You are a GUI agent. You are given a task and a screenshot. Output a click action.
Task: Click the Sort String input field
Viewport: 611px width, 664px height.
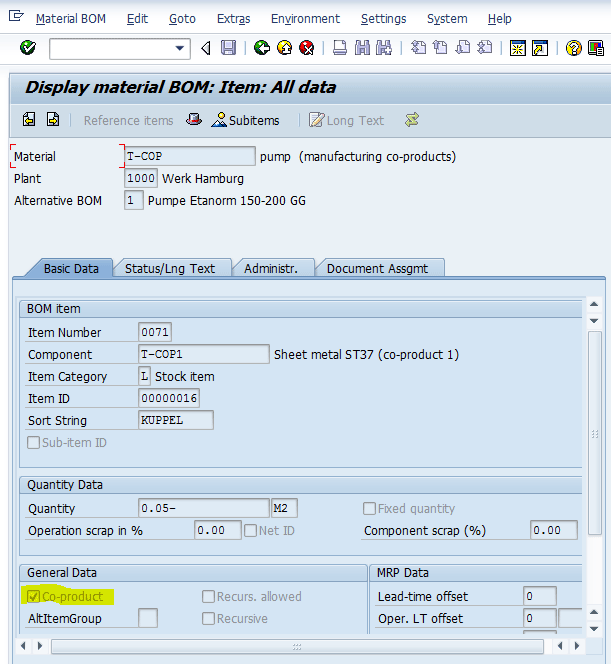[x=175, y=421]
